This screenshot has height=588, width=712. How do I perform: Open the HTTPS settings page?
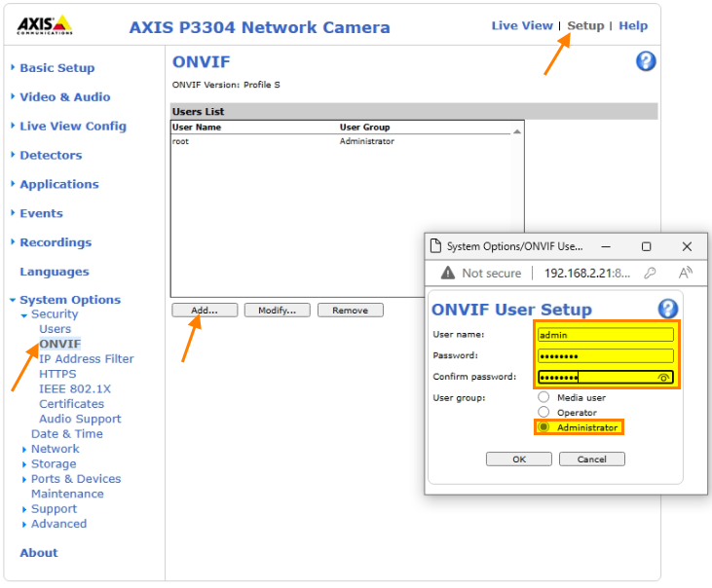click(x=57, y=374)
